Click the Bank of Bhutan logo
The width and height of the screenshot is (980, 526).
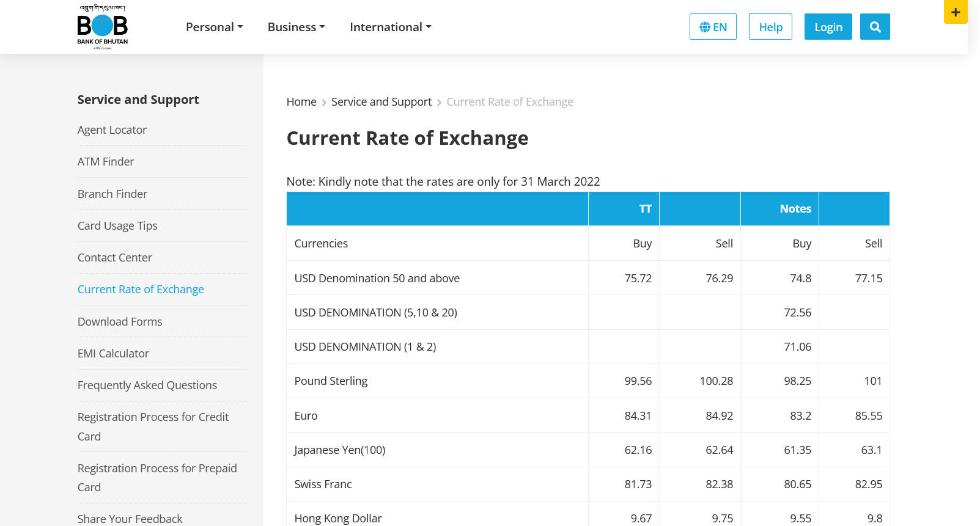point(103,27)
